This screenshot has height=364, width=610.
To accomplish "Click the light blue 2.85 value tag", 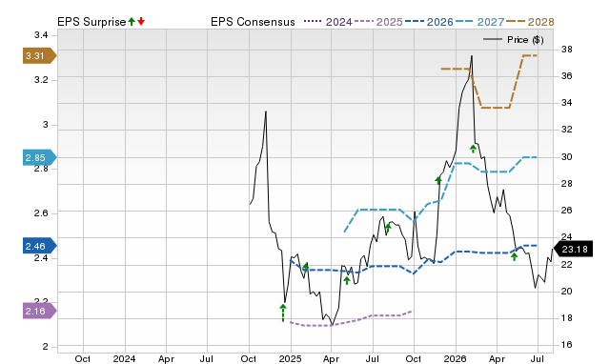I will point(40,157).
